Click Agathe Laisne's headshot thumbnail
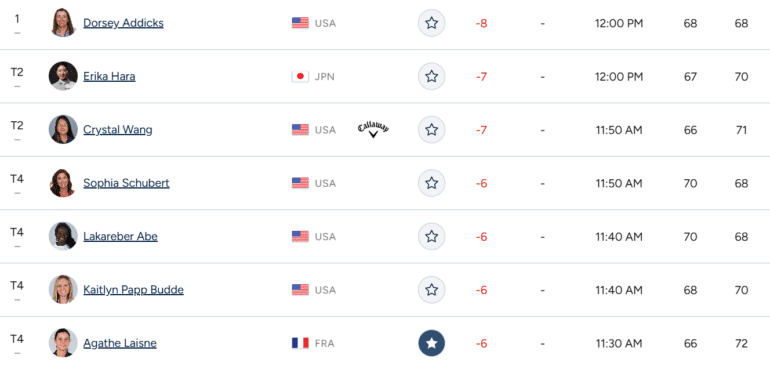Screen dimensions: 770x366 (63, 343)
